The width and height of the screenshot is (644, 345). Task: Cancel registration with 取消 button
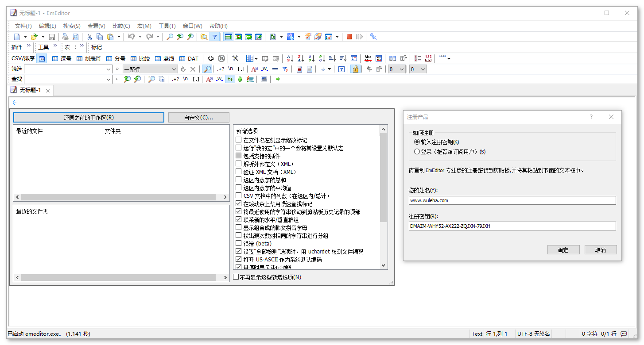[x=601, y=250]
